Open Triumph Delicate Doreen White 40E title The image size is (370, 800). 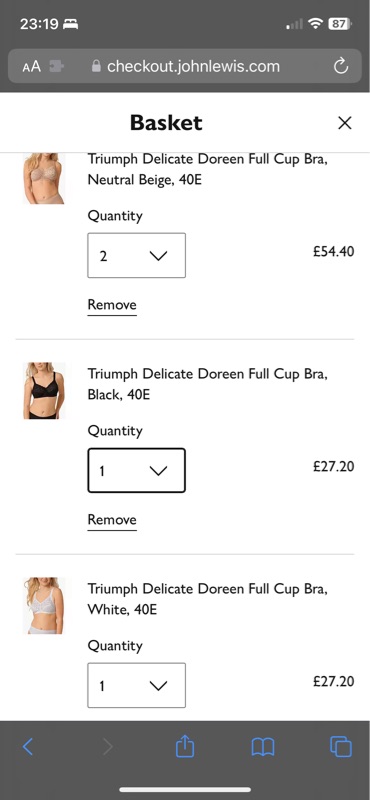coord(208,599)
